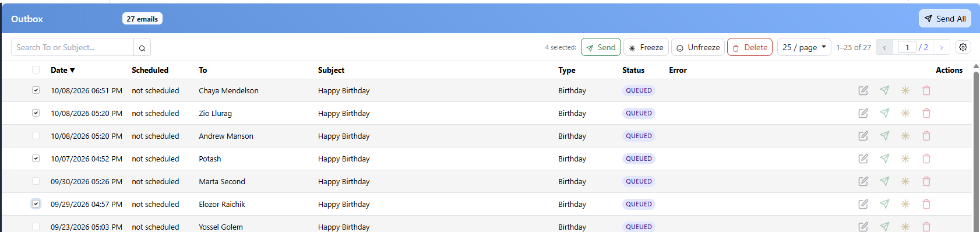
Task: Click the Status column header
Action: (x=633, y=70)
